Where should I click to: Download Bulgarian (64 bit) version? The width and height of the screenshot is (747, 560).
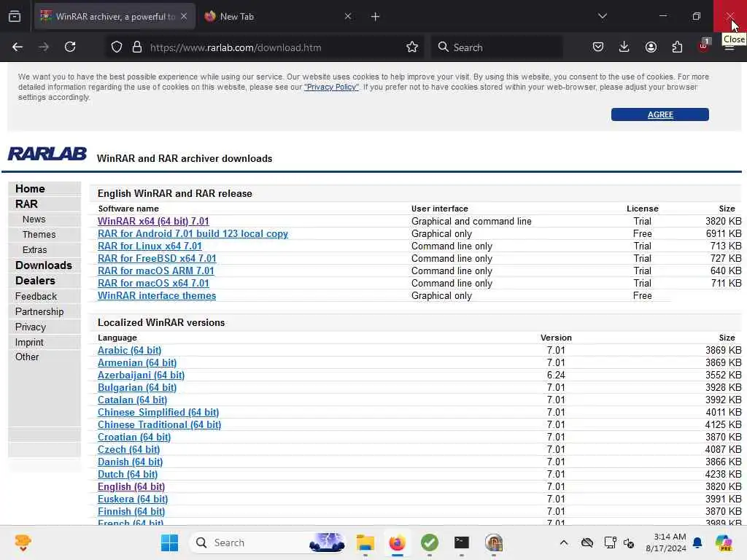point(137,387)
